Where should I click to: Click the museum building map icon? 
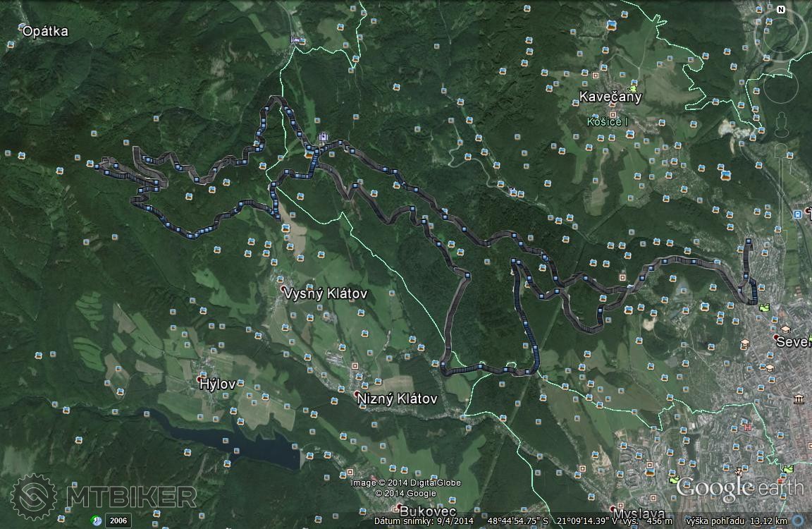click(x=798, y=400)
